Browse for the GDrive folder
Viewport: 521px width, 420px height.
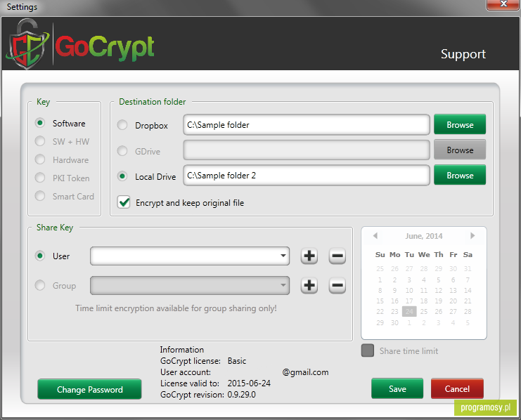click(460, 150)
